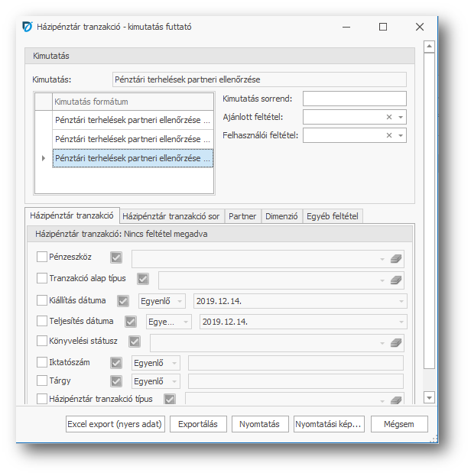Click the eraser icon for Tranzakció alap típus
471x476 pixels.
click(x=395, y=280)
